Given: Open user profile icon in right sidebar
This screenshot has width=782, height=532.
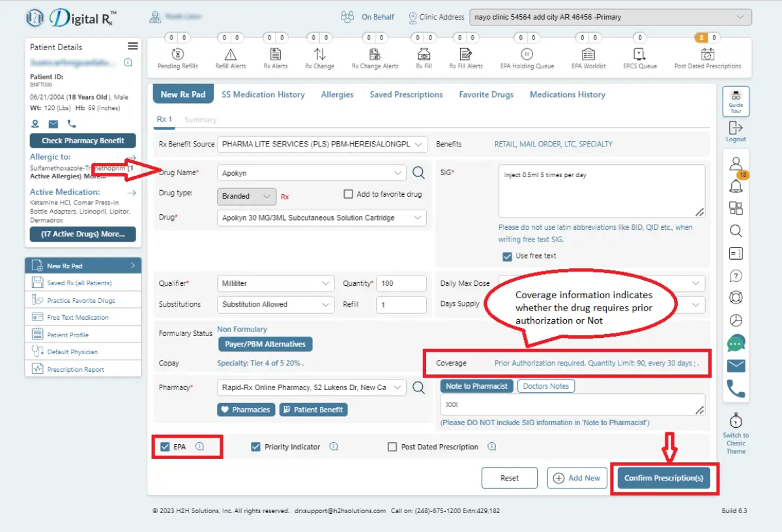Looking at the screenshot, I should [736, 163].
